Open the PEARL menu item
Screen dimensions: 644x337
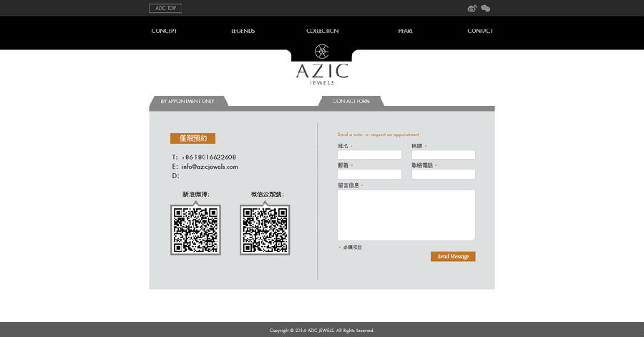click(406, 31)
